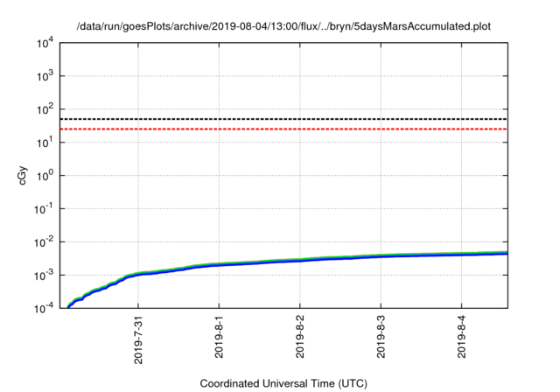Click the 2019-8-4 date tick label

(462, 337)
